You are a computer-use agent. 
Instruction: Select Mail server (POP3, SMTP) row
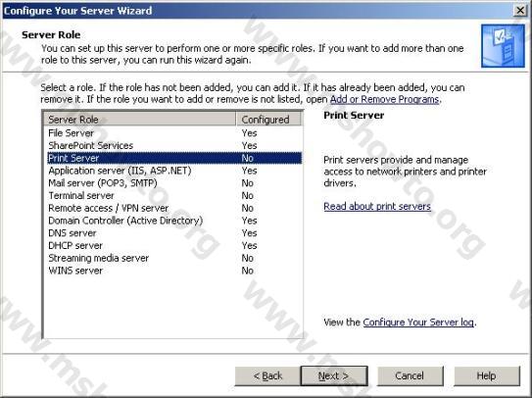(x=174, y=183)
